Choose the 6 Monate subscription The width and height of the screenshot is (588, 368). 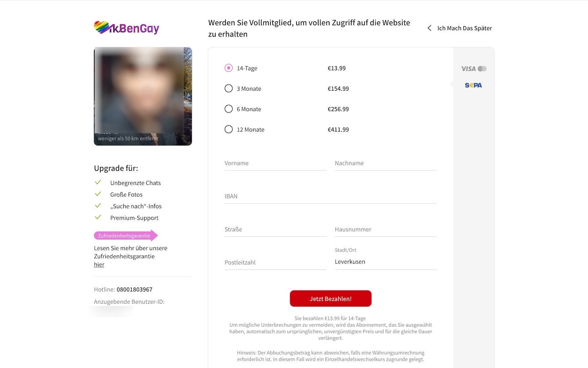pos(229,109)
